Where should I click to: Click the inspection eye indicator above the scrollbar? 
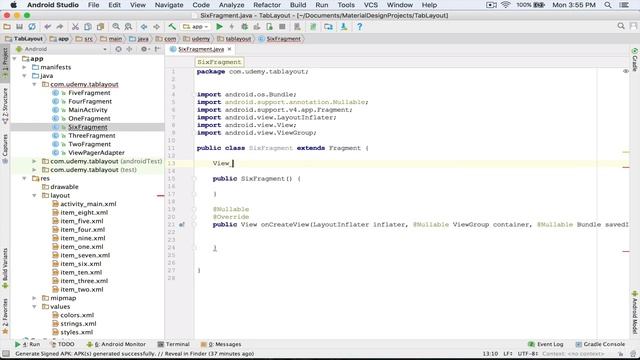(626, 71)
